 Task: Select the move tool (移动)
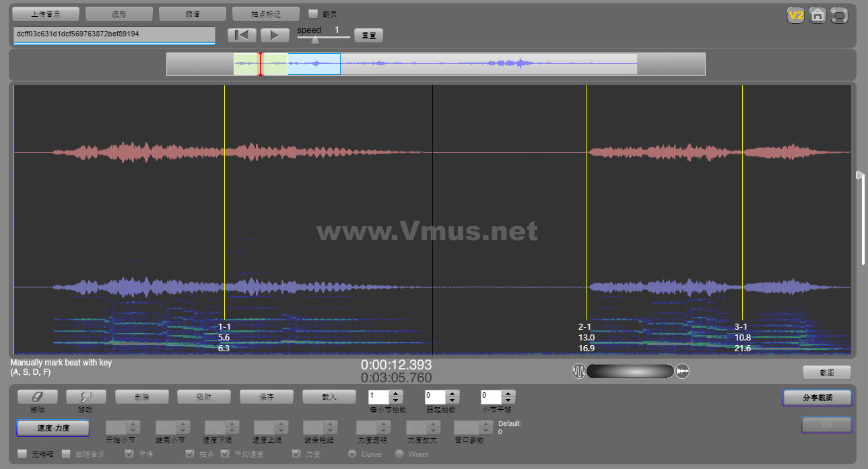pos(86,397)
